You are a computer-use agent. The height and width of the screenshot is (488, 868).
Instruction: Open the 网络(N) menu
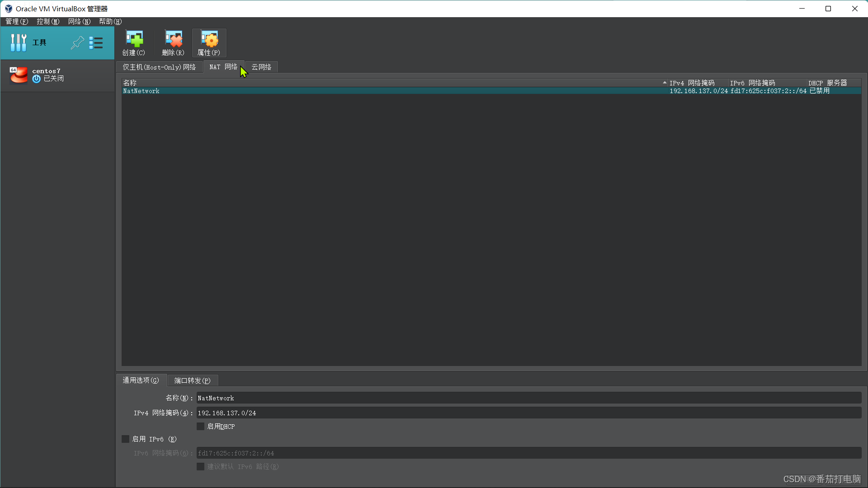[x=80, y=22]
